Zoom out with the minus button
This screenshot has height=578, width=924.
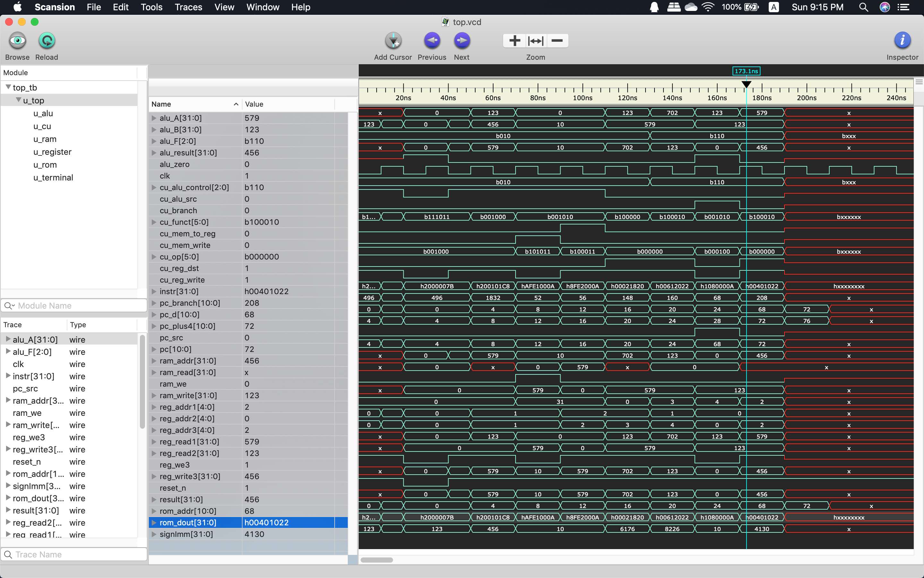[x=558, y=40]
